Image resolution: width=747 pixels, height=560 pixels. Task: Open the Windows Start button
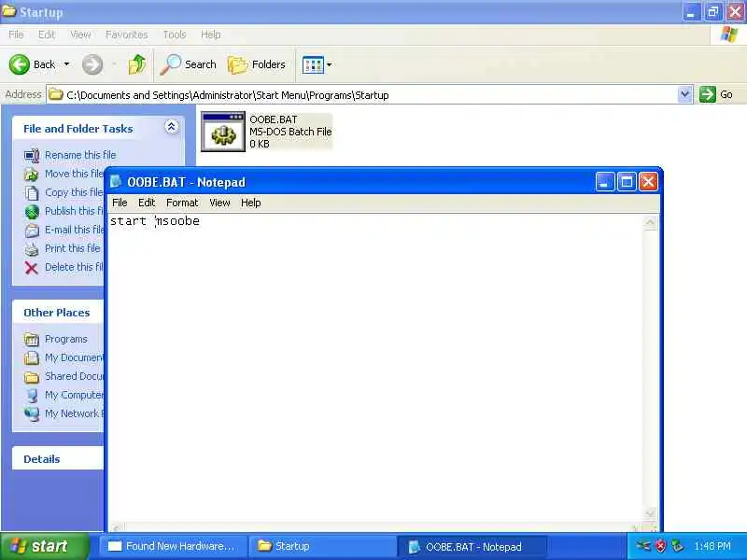click(45, 546)
